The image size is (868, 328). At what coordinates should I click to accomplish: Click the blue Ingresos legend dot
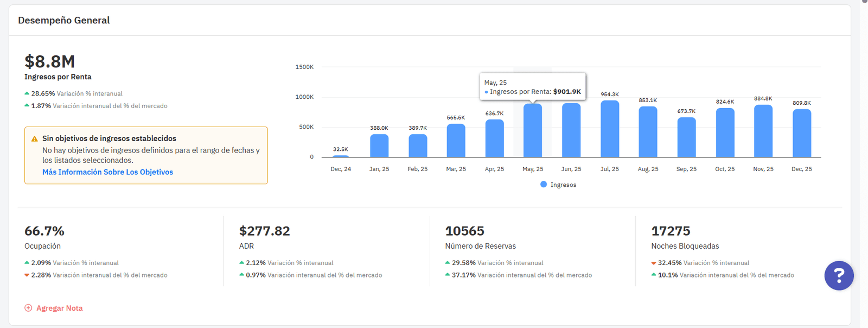544,185
